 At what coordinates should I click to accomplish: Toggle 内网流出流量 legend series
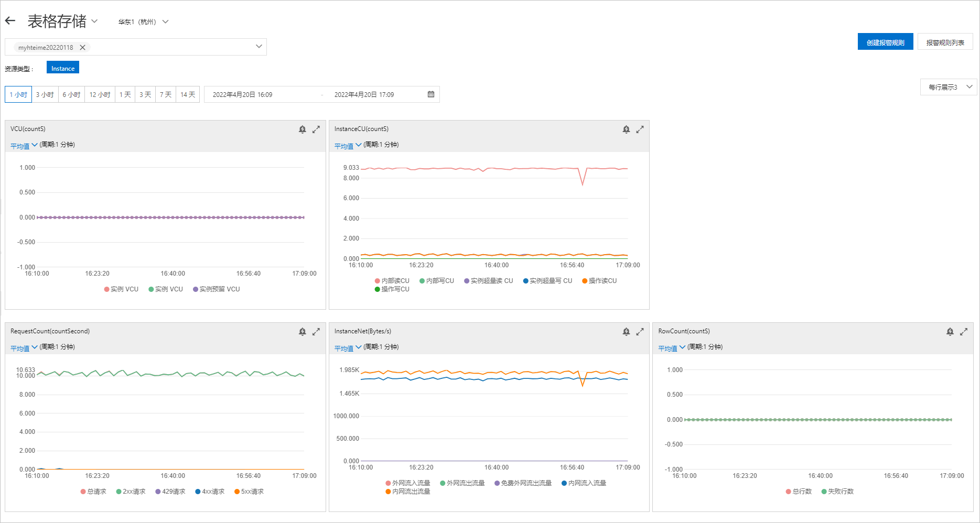point(408,492)
